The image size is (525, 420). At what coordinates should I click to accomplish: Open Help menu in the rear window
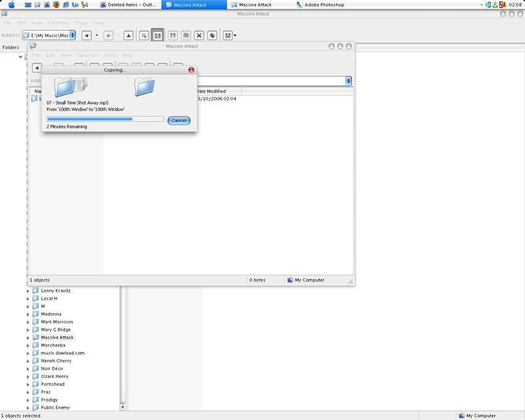[99, 23]
